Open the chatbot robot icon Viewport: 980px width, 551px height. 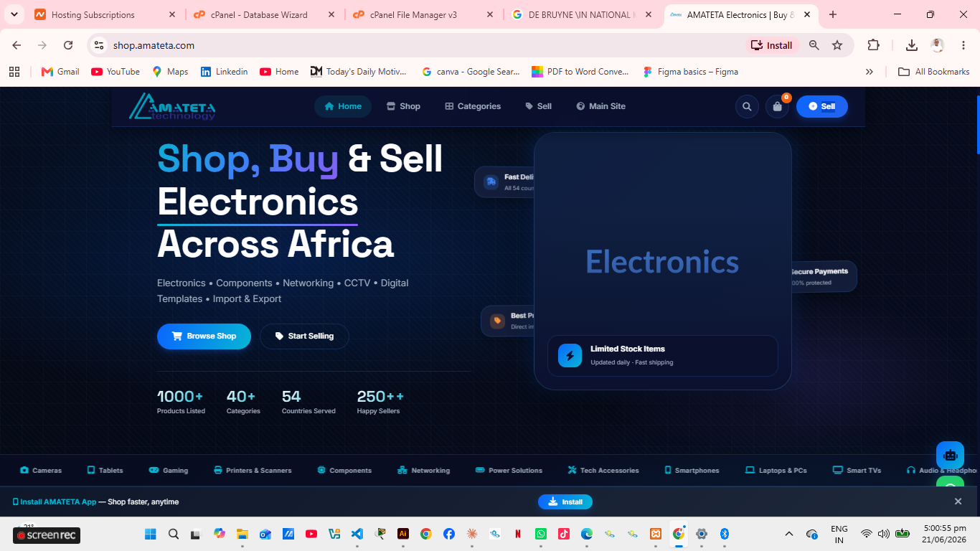(x=950, y=455)
